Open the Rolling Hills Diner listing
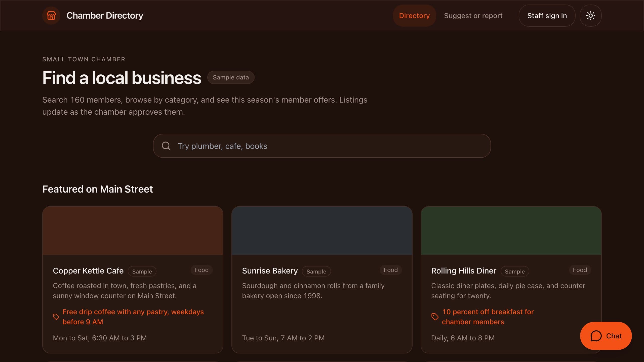The height and width of the screenshot is (362, 644). [x=464, y=271]
